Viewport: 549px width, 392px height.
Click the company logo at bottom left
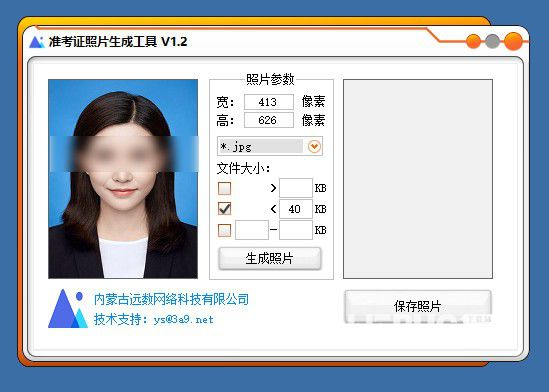point(68,308)
